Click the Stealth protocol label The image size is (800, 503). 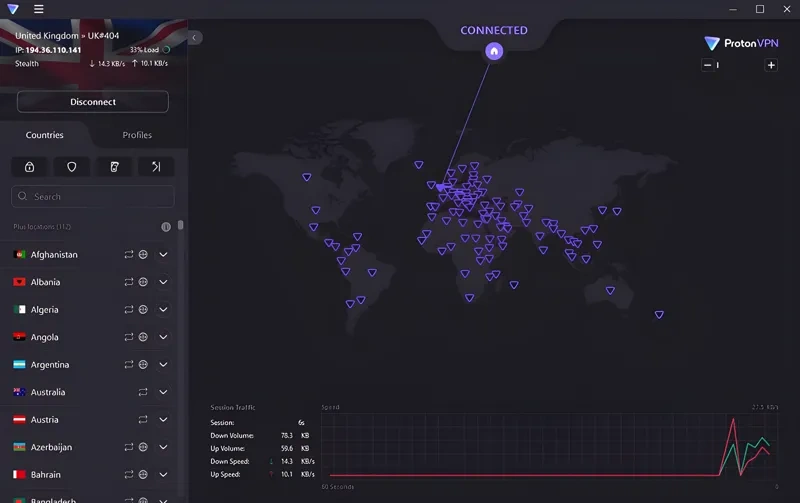tap(27, 64)
